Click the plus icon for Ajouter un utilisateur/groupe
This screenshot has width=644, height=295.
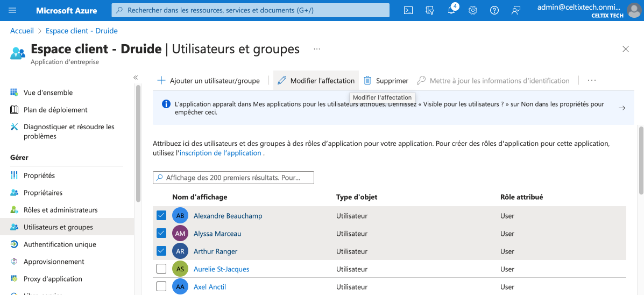tap(161, 81)
